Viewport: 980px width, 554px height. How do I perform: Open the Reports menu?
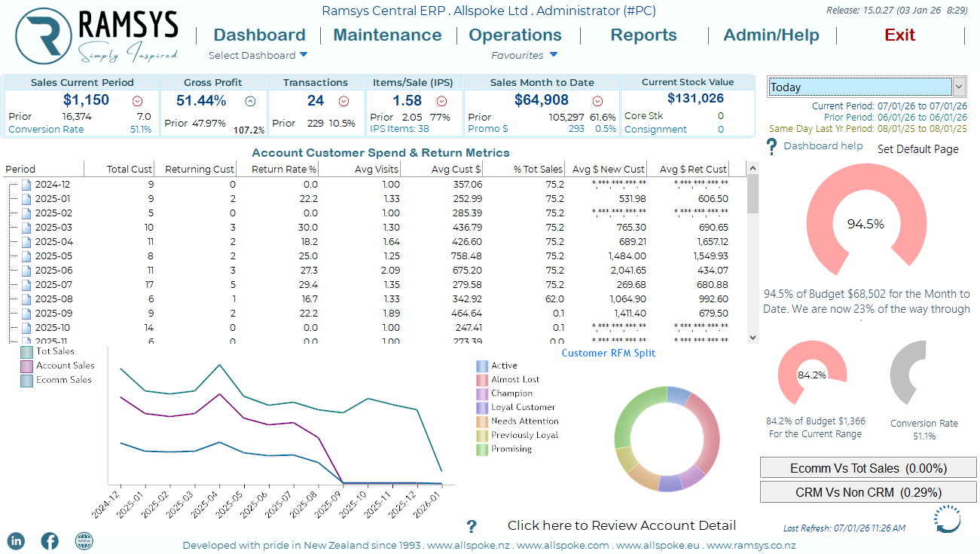[x=643, y=35]
